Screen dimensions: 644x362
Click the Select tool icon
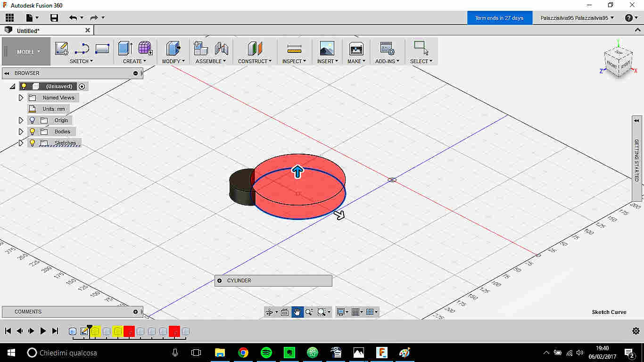[421, 48]
